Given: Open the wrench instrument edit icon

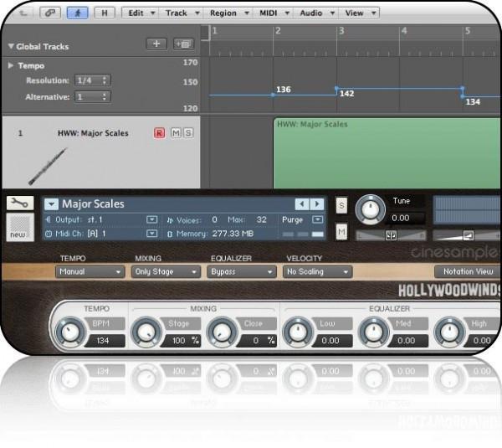Looking at the screenshot, I should pos(20,203).
